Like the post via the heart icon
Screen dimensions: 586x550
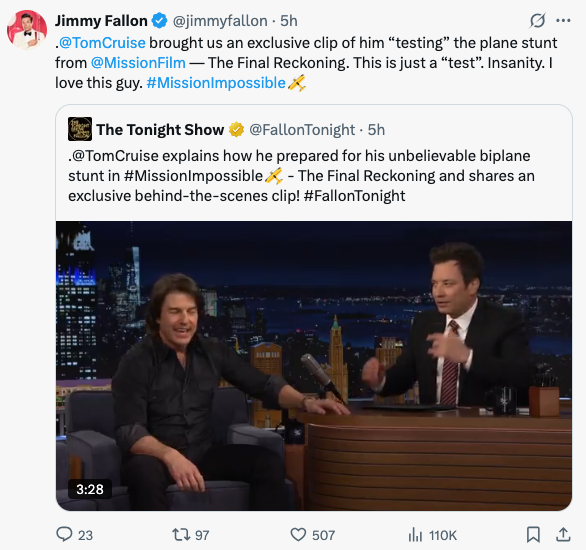pyautogui.click(x=298, y=535)
